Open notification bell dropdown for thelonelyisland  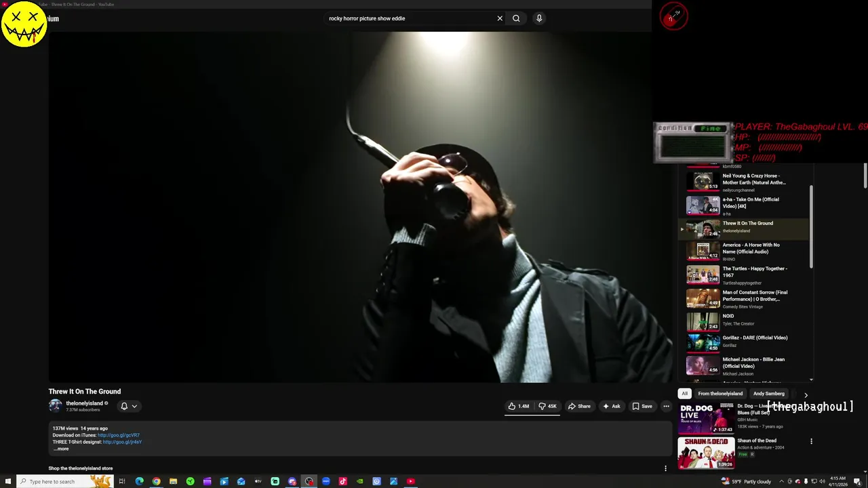[129, 406]
